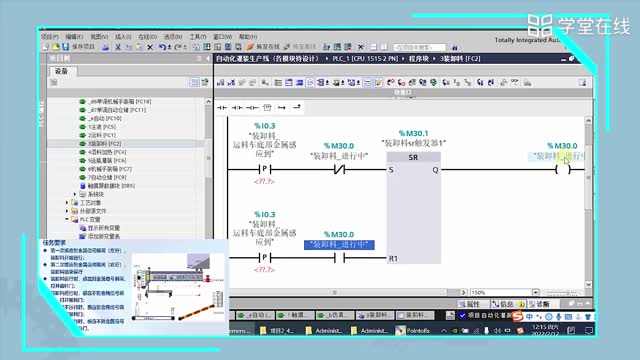Open the 选项(N) menu

173,37
